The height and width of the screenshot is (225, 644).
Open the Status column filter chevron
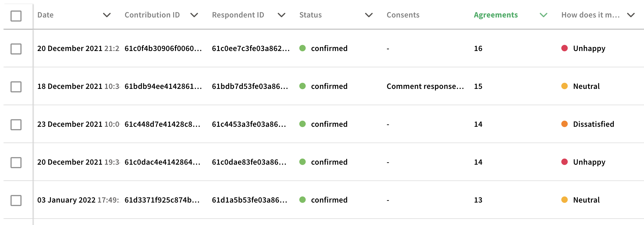point(369,15)
